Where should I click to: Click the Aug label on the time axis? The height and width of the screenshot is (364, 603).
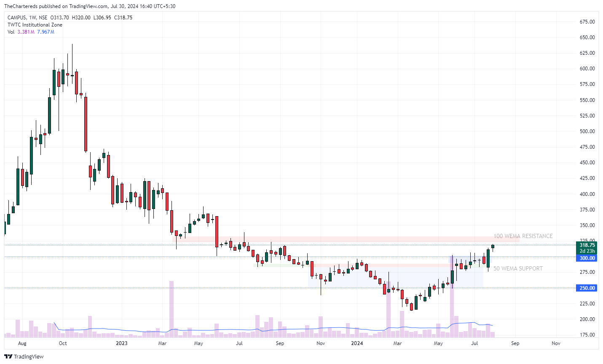point(22,343)
